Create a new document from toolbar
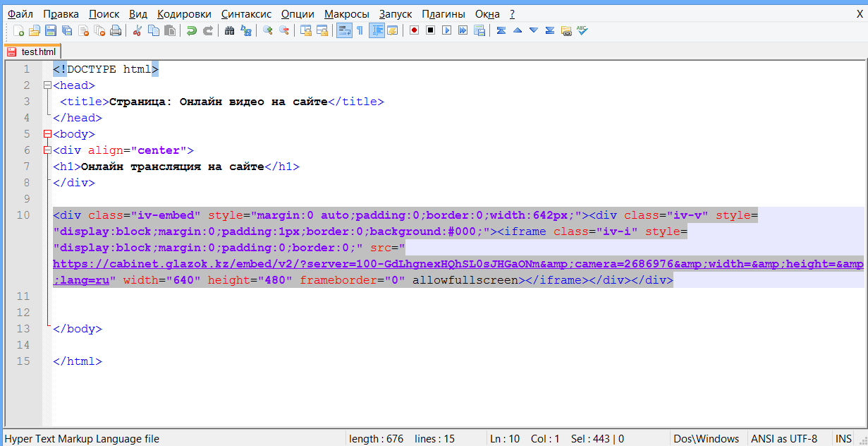This screenshot has height=446, width=868. 19,30
